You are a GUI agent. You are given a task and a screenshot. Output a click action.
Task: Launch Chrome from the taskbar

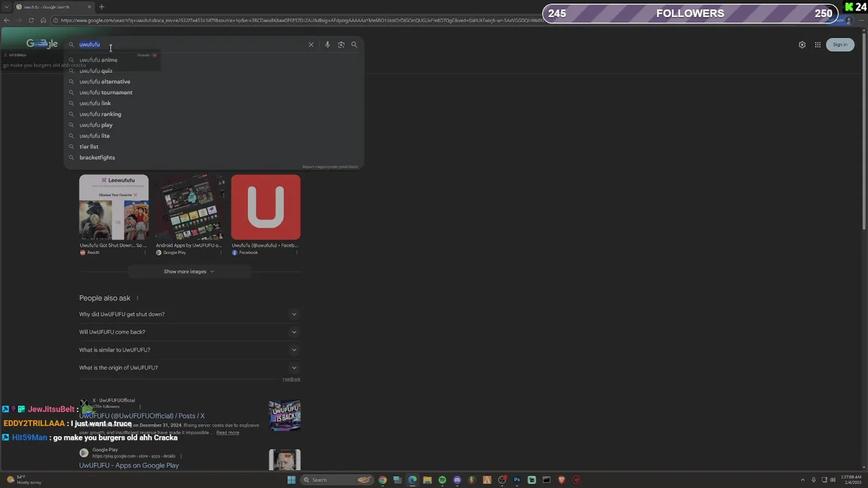(x=382, y=480)
